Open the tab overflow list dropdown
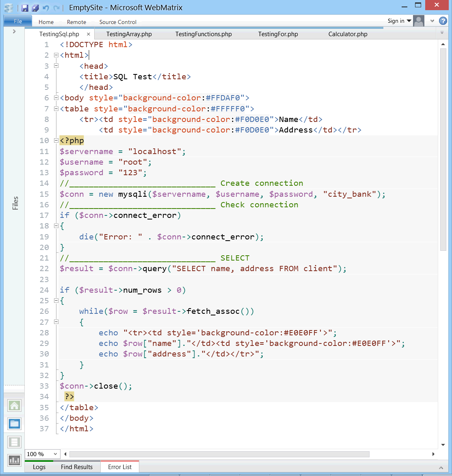This screenshot has width=452, height=476. click(x=442, y=33)
